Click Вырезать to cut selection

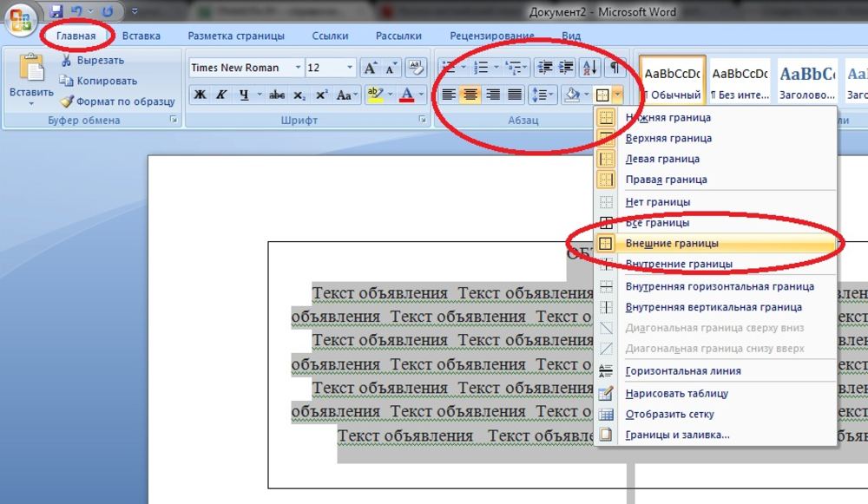pyautogui.click(x=93, y=61)
